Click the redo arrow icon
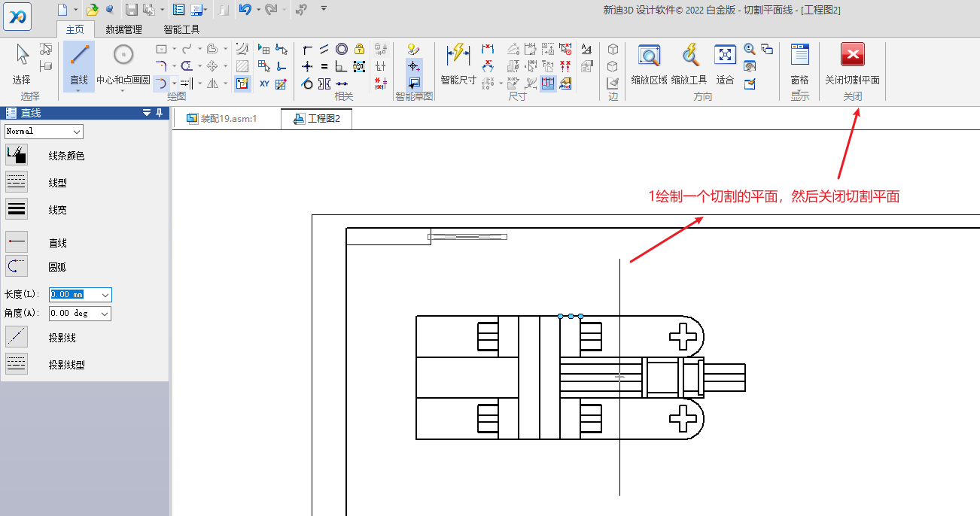The image size is (980, 516). (271, 9)
